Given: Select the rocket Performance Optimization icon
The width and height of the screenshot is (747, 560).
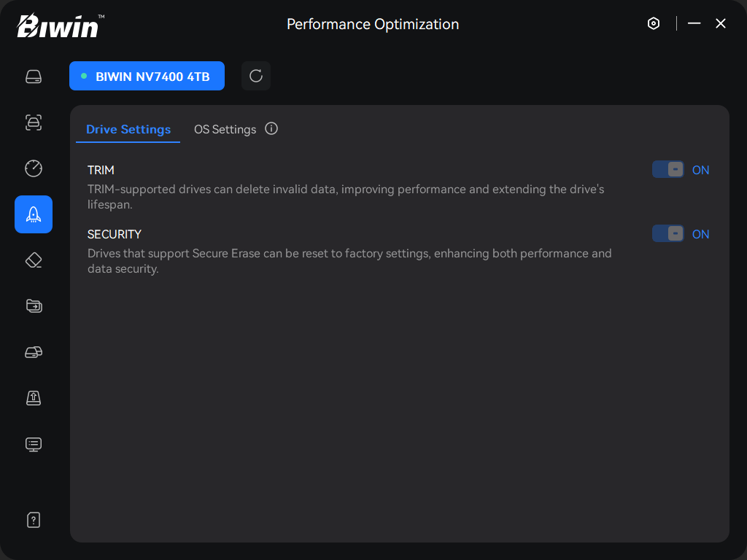Looking at the screenshot, I should 34,214.
